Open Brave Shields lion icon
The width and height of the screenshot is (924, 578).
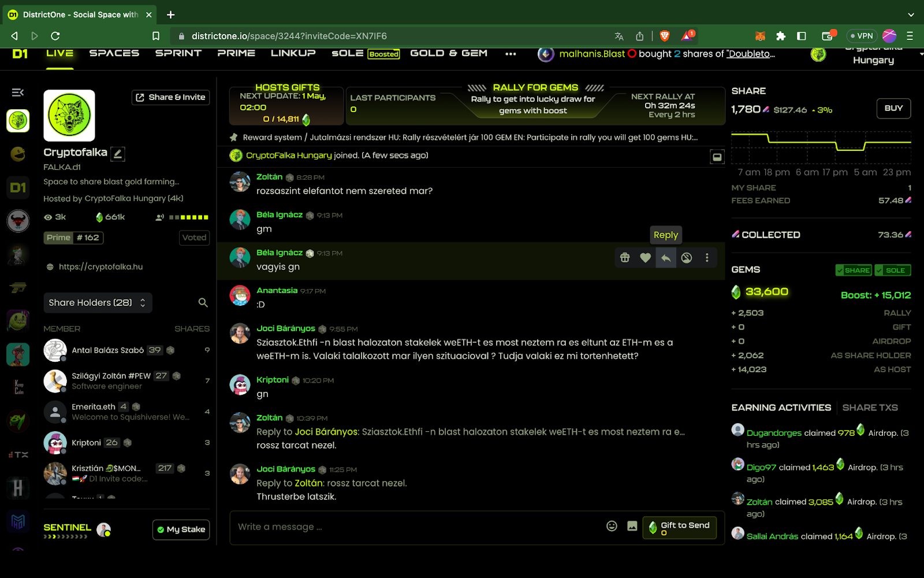[x=665, y=36]
